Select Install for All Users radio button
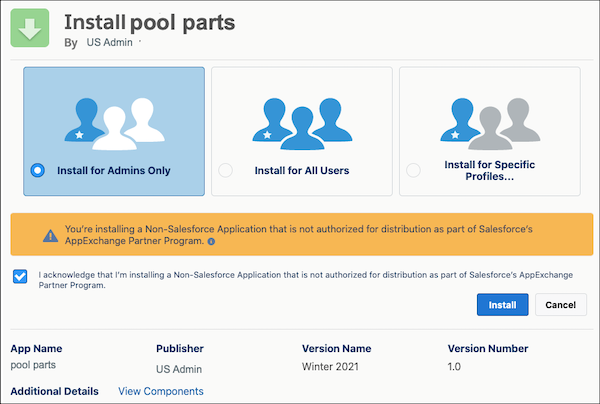This screenshot has width=600, height=404. point(225,170)
